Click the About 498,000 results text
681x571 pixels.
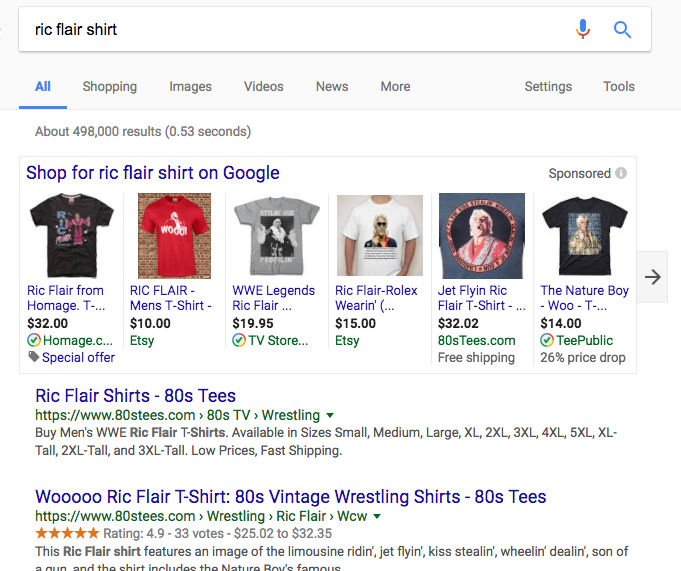(x=143, y=132)
